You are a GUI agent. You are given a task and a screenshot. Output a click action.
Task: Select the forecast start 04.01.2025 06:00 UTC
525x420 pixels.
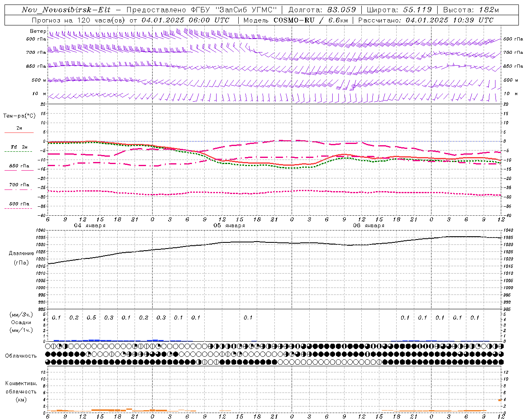pos(185,20)
